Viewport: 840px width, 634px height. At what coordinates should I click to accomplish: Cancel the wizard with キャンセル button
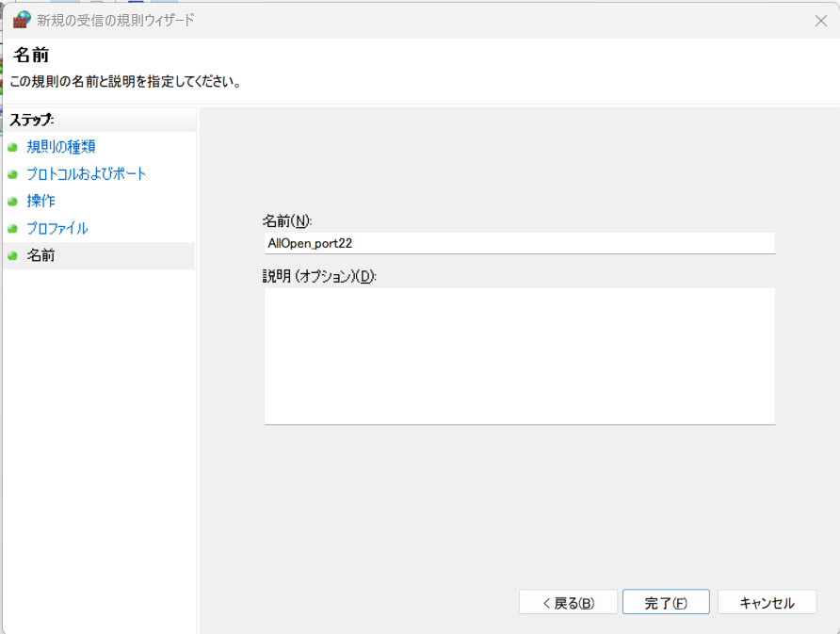click(x=766, y=603)
